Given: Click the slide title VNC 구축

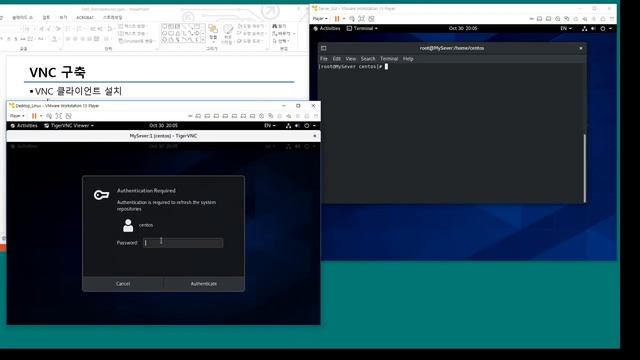Looking at the screenshot, I should (x=58, y=73).
